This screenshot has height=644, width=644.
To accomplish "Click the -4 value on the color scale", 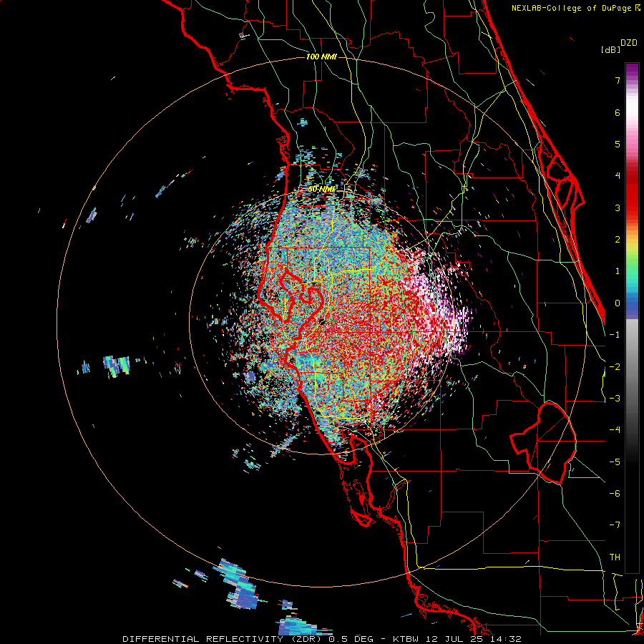I will (615, 430).
